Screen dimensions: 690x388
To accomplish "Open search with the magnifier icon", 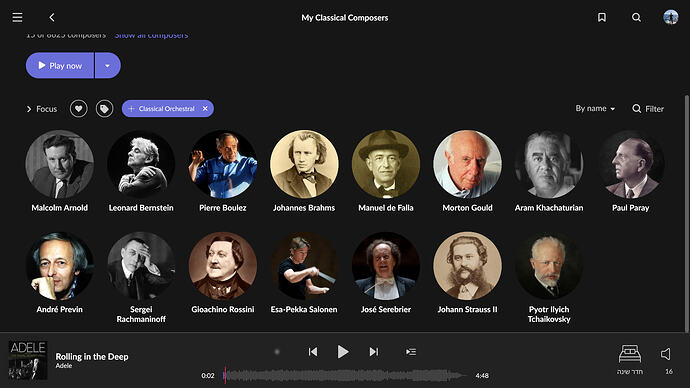I will coord(636,18).
